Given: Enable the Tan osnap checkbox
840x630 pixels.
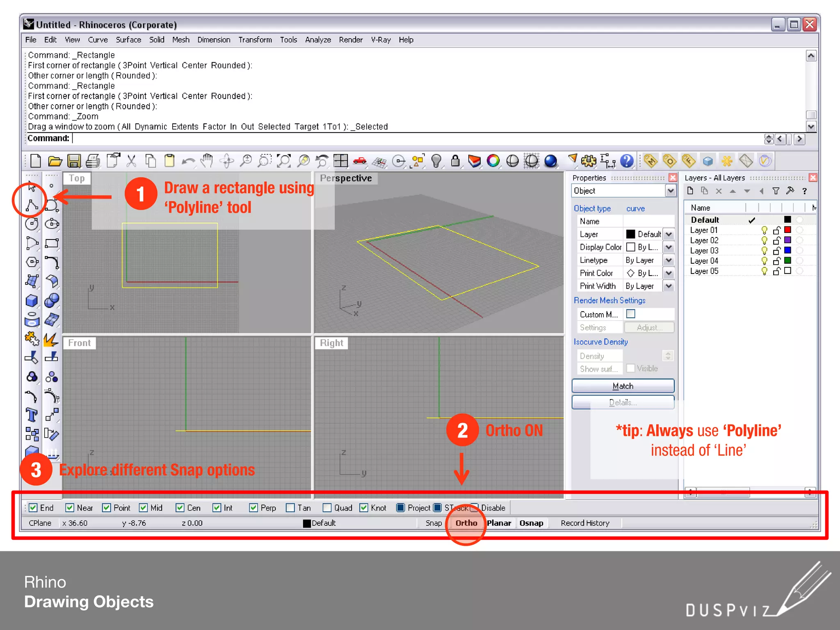Looking at the screenshot, I should pos(290,508).
